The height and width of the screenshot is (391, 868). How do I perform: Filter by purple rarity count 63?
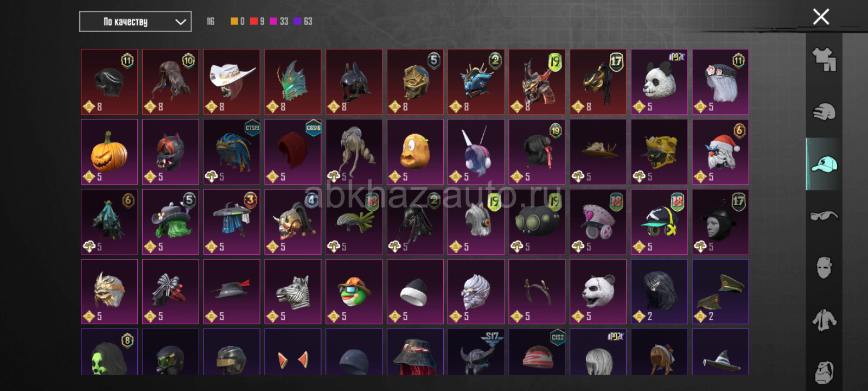(303, 21)
